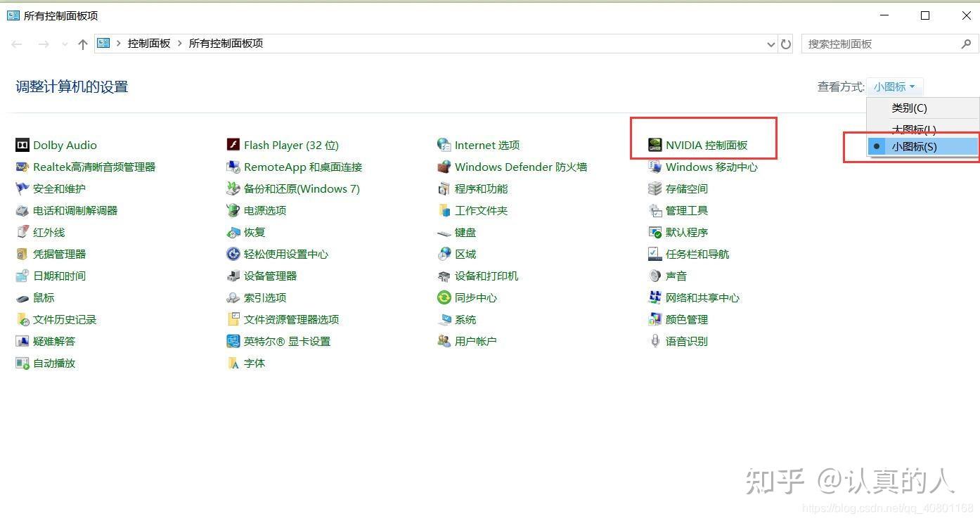Open 存储空间 link
Viewport: 980px width, 521px height.
pos(687,189)
